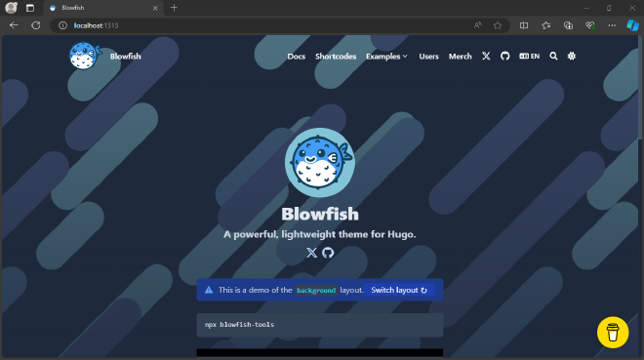Image resolution: width=644 pixels, height=360 pixels.
Task: Open GitHub link in header
Action: pos(505,56)
